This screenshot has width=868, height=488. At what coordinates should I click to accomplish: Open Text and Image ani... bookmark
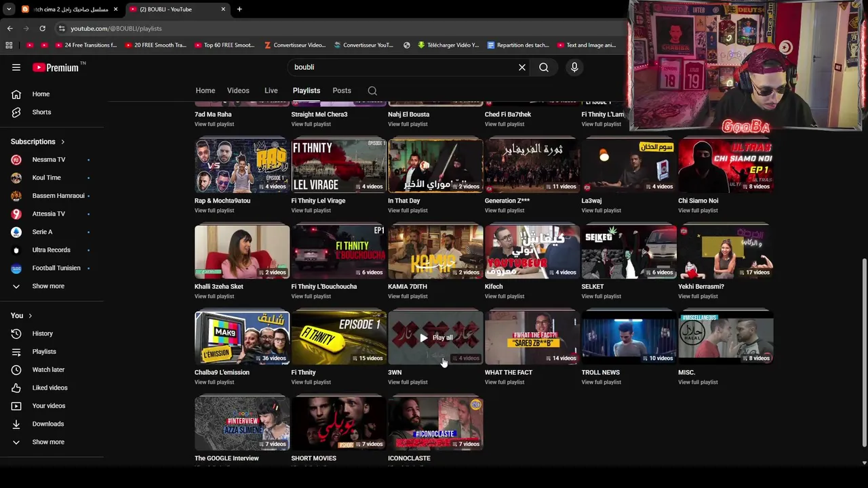pyautogui.click(x=587, y=45)
